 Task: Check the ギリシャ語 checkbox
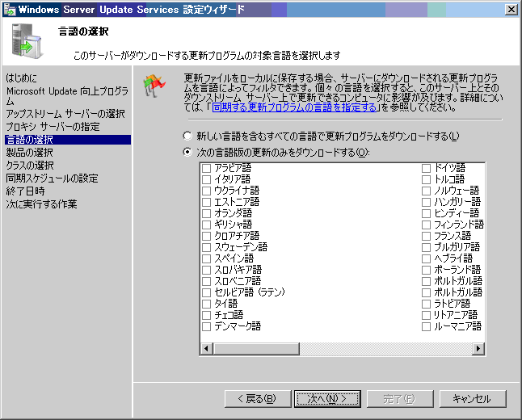[x=206, y=225]
